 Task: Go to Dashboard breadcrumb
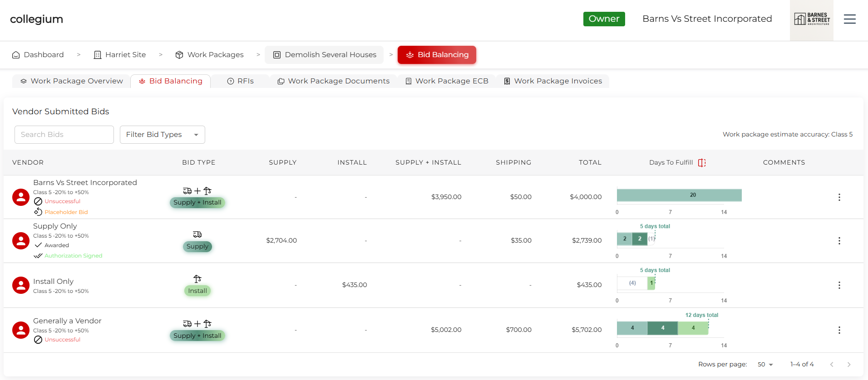(38, 55)
